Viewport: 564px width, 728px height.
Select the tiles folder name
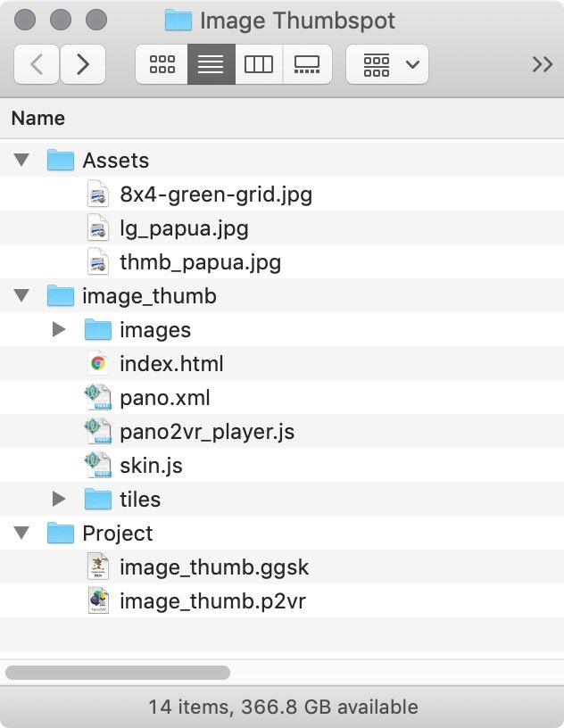140,500
